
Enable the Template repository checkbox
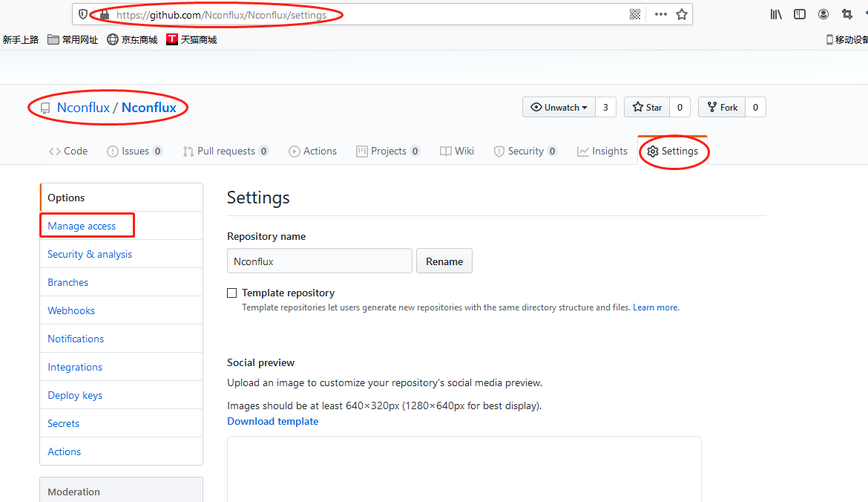(232, 293)
